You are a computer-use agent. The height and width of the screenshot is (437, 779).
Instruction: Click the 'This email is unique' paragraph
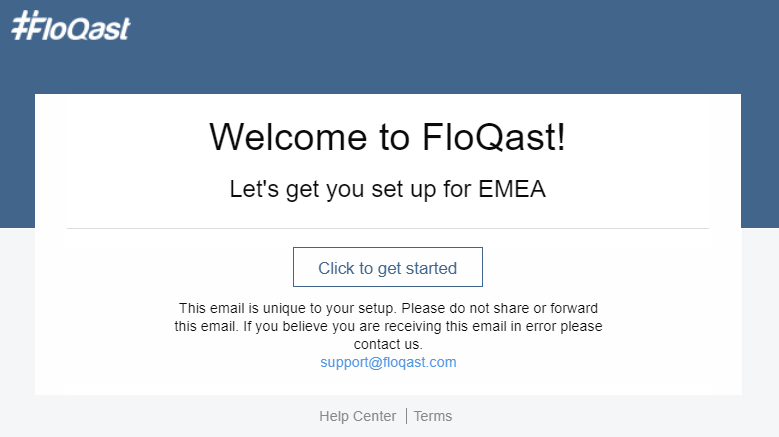coord(388,326)
